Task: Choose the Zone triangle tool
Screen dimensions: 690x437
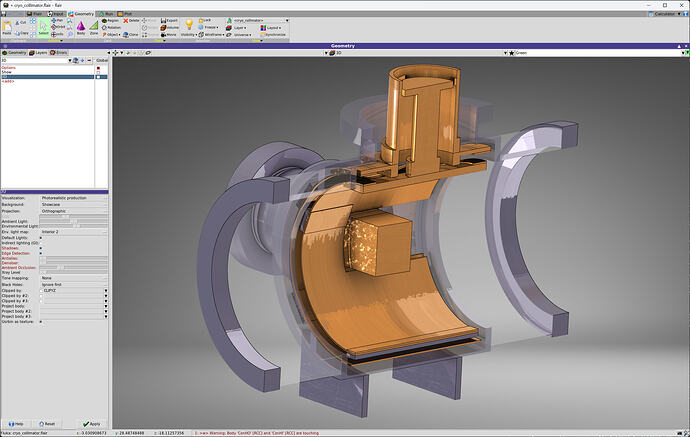Action: point(94,28)
